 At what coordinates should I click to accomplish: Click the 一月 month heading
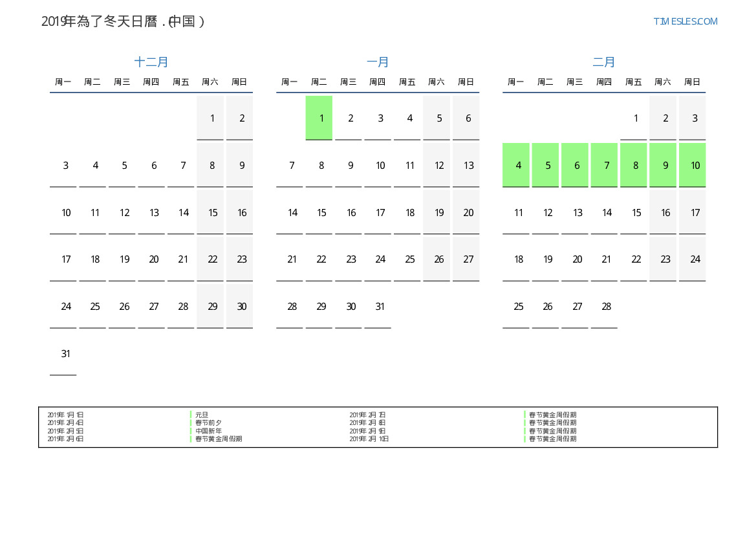point(378,62)
